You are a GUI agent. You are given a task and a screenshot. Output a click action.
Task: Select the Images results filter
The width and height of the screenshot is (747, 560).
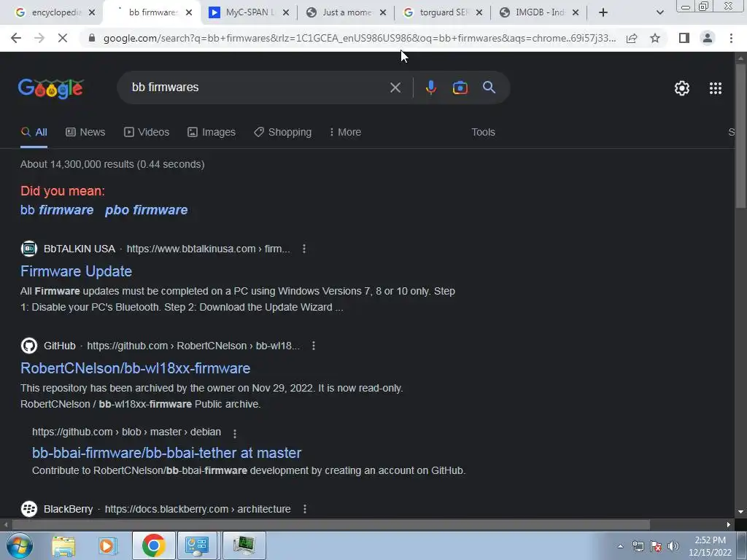pyautogui.click(x=212, y=132)
